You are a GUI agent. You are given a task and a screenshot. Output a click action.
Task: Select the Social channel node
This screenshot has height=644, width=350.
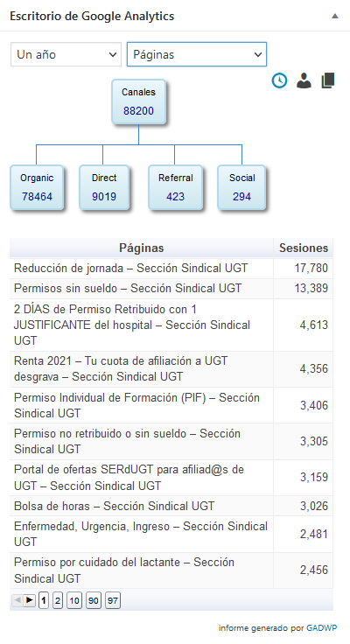pos(242,187)
